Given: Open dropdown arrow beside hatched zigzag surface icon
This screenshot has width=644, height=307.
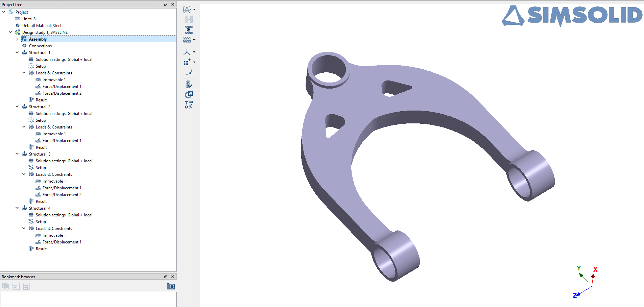Looking at the screenshot, I should [194, 40].
